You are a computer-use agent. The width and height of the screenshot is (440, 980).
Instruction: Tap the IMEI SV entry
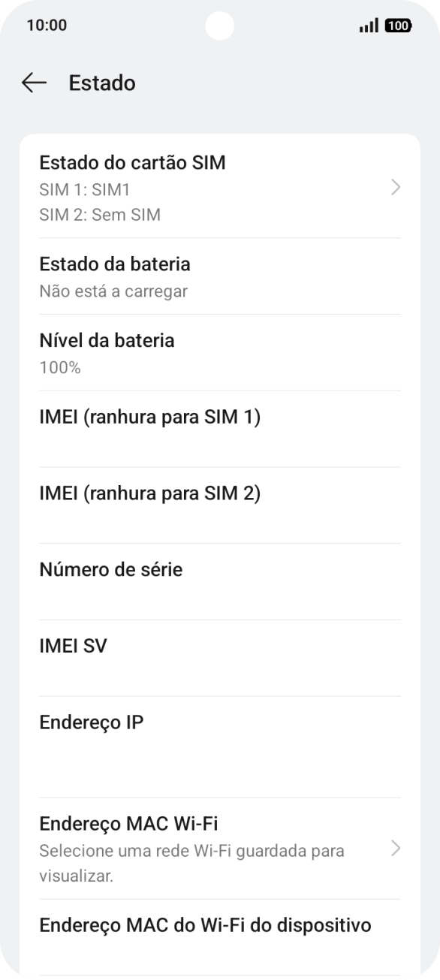click(x=74, y=646)
